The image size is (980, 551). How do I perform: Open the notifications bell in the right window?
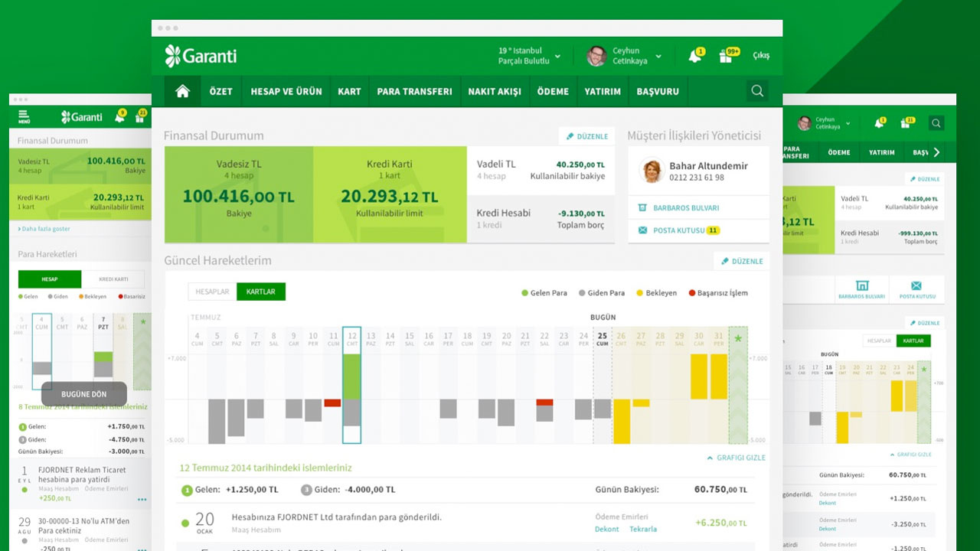(x=879, y=122)
